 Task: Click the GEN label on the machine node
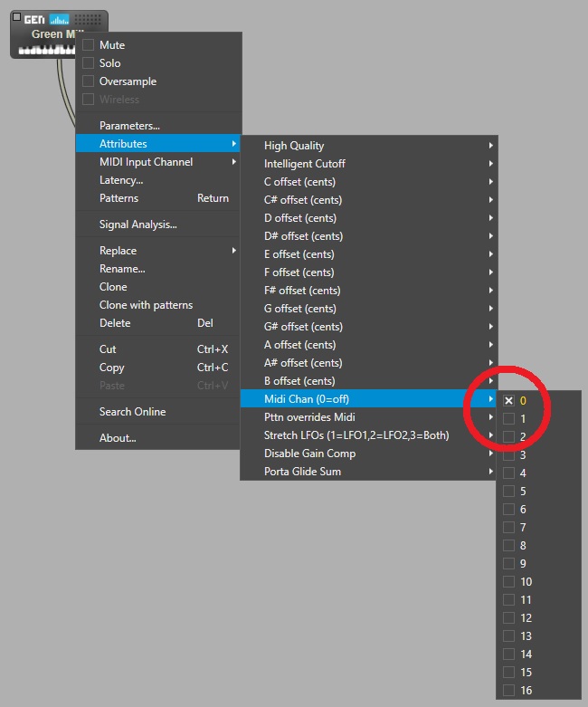pyautogui.click(x=34, y=19)
